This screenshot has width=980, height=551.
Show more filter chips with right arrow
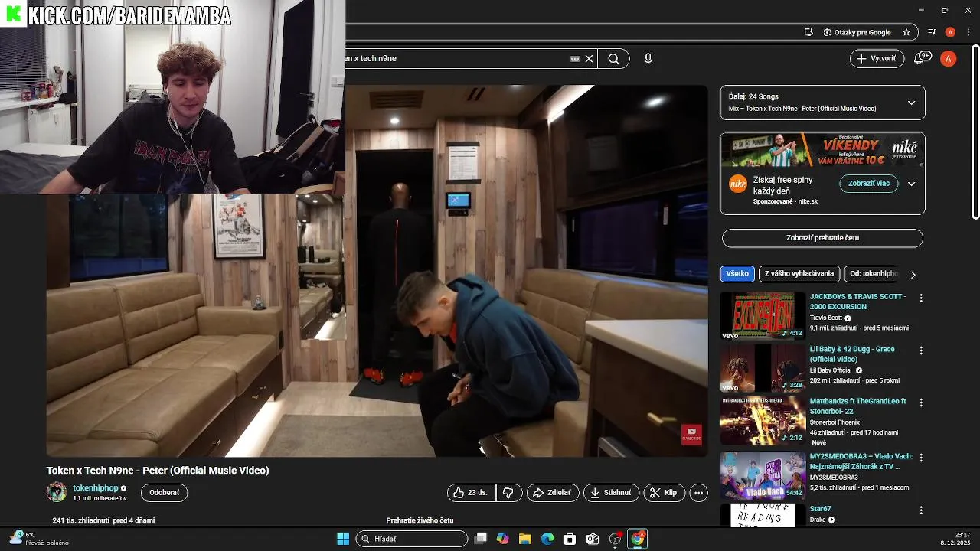click(913, 274)
